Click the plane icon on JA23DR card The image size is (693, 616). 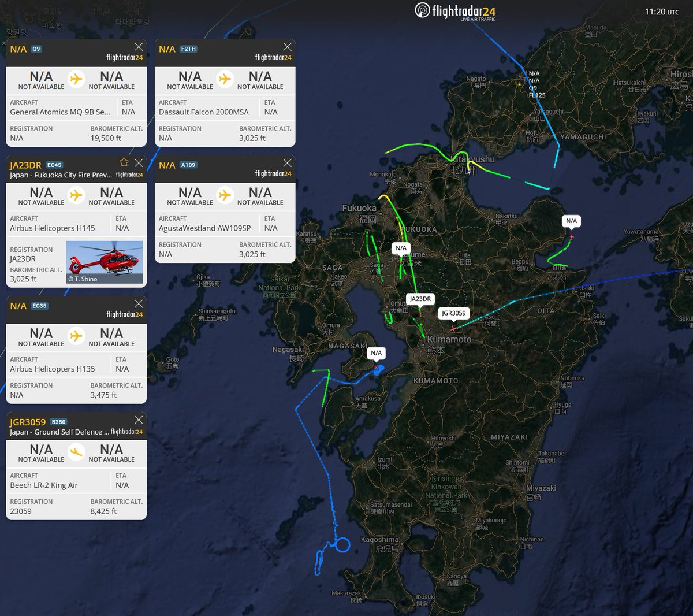[x=76, y=195]
